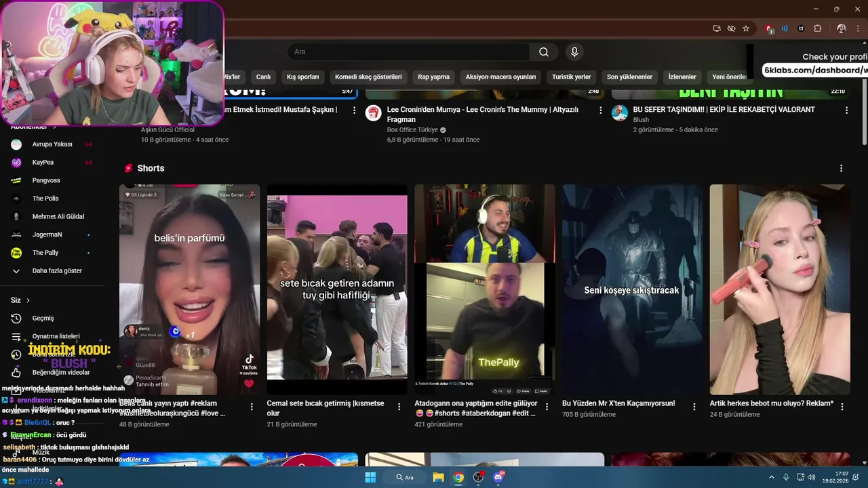Select Aksiyon-macera oyunları chip

tap(500, 77)
